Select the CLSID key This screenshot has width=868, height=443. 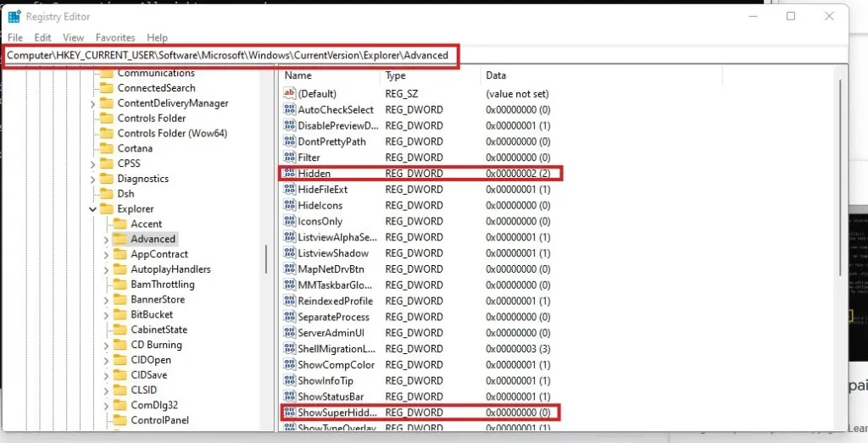pyautogui.click(x=144, y=390)
